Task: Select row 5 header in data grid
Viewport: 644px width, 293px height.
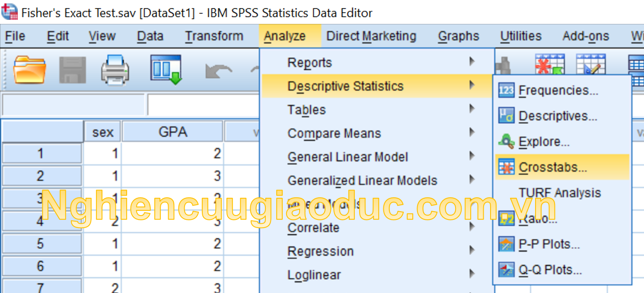Action: (41, 243)
